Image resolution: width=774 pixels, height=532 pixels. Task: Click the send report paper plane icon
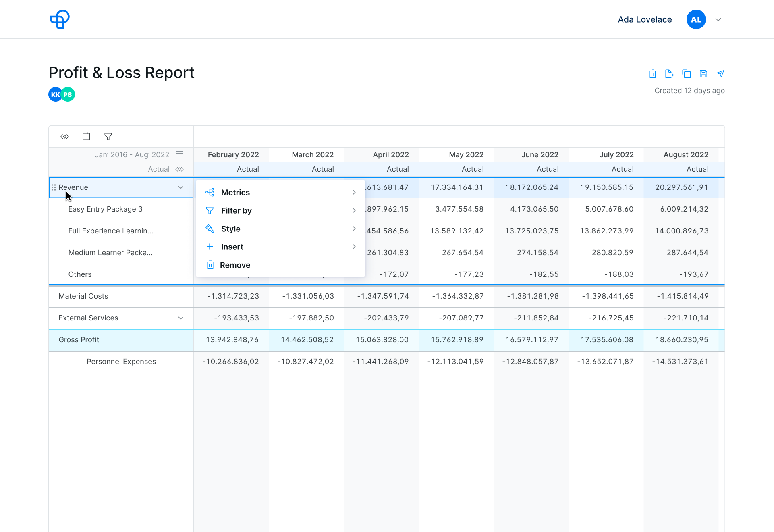(x=720, y=74)
